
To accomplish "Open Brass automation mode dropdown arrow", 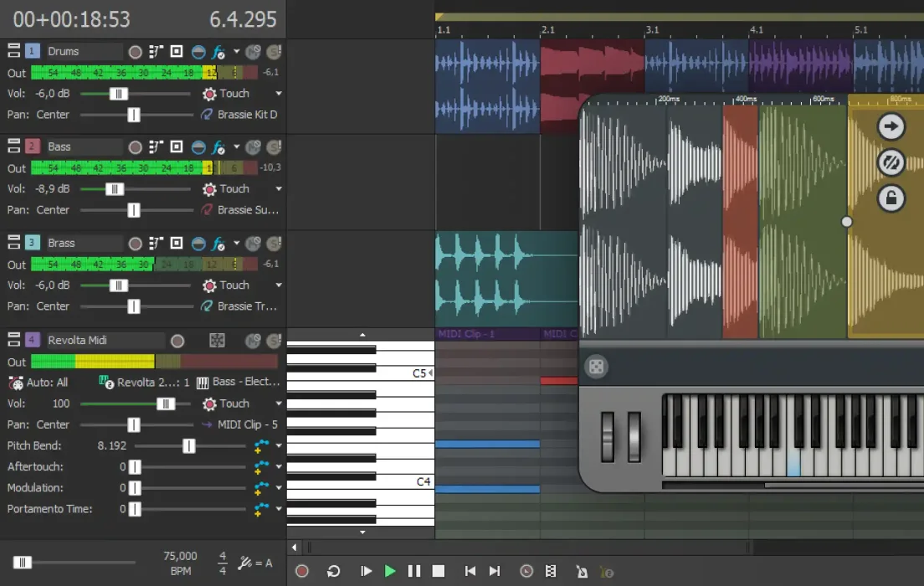I will 279,285.
